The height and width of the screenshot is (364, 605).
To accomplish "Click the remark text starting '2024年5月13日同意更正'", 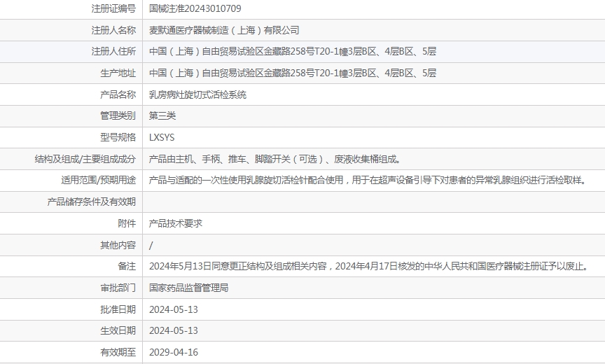I will tap(369, 266).
